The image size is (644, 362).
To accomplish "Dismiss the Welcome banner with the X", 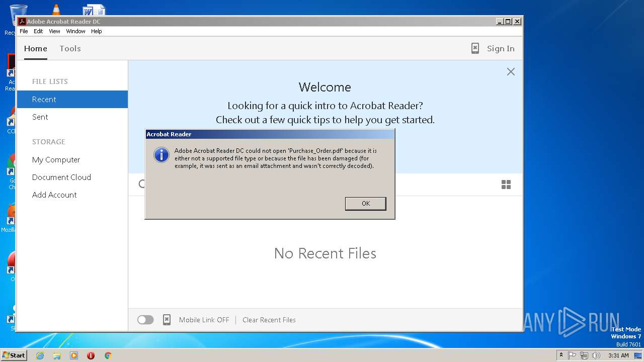I will [511, 72].
